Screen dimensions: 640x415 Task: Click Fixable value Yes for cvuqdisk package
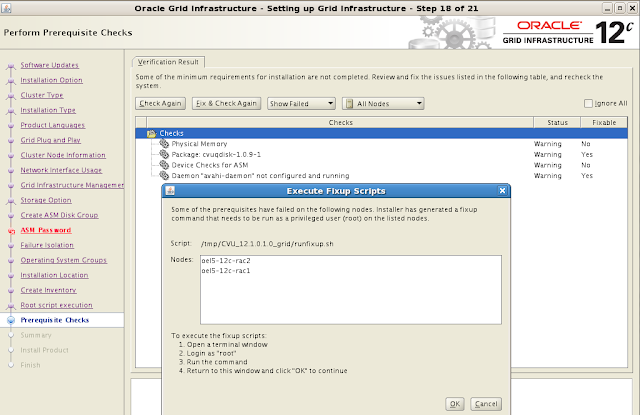pyautogui.click(x=587, y=154)
